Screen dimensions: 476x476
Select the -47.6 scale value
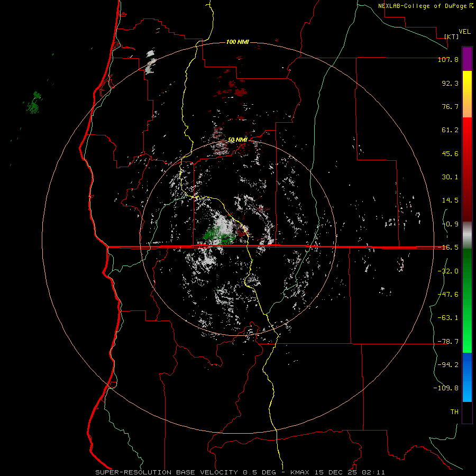tap(448, 295)
